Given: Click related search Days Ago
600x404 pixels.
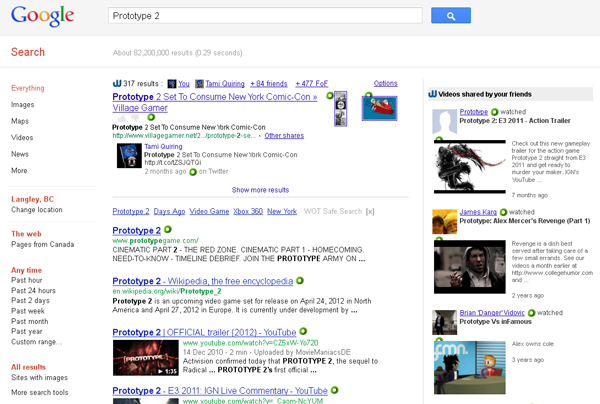Looking at the screenshot, I should click(x=169, y=211).
